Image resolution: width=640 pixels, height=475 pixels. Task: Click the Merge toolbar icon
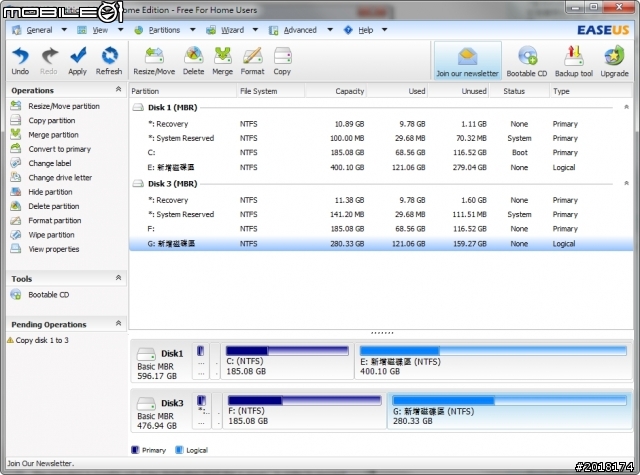[222, 60]
